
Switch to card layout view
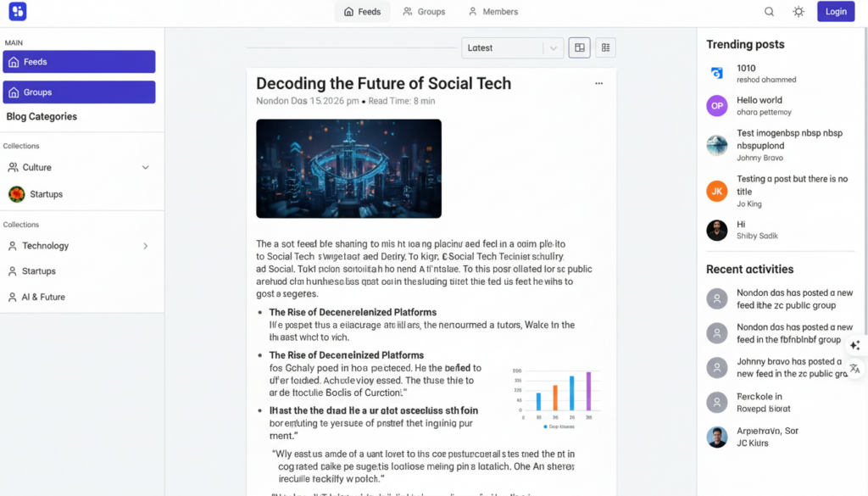(580, 47)
